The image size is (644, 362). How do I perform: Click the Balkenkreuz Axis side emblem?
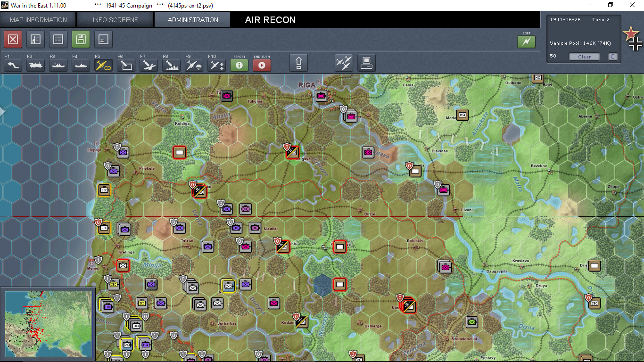click(636, 44)
